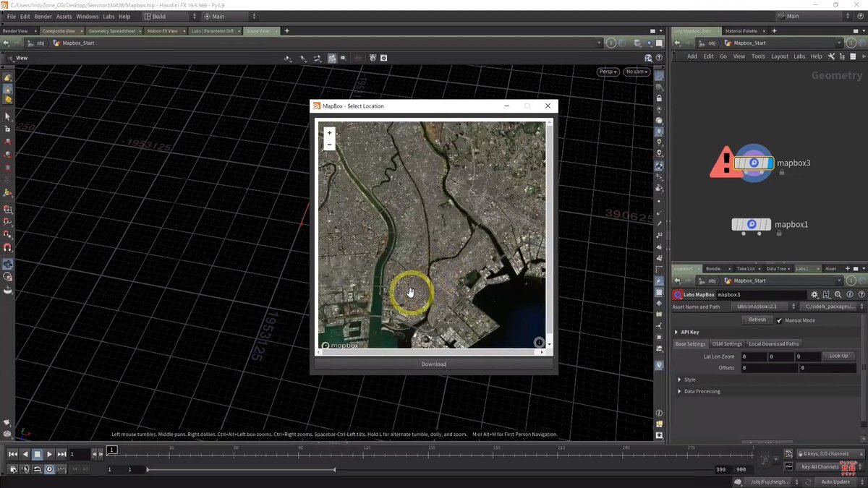
Task: Open the Auto Update mode dropdown
Action: [838, 481]
